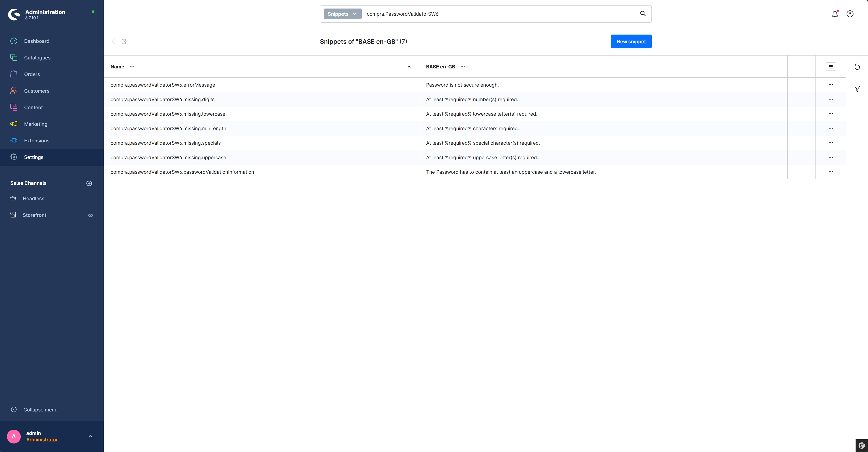Open actions menu for errorMessage row
Viewport: 868px width, 452px height.
pos(830,85)
